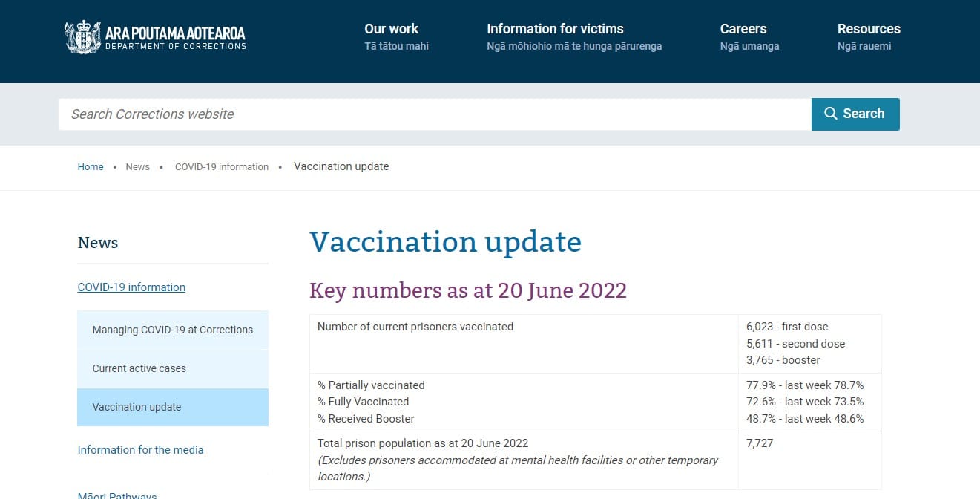Go to Home breadcrumb link
The image size is (980, 499).
coord(91,167)
